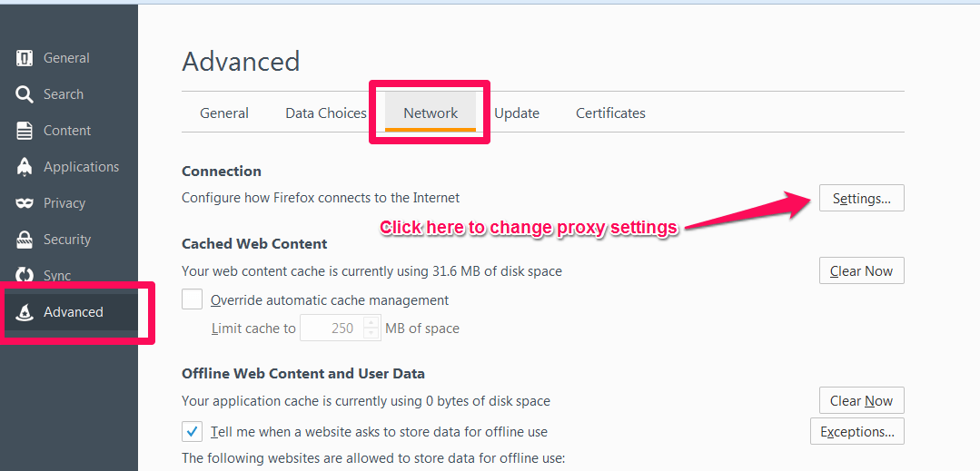
Task: Click the Privacy mask icon in sidebar
Action: pos(25,203)
